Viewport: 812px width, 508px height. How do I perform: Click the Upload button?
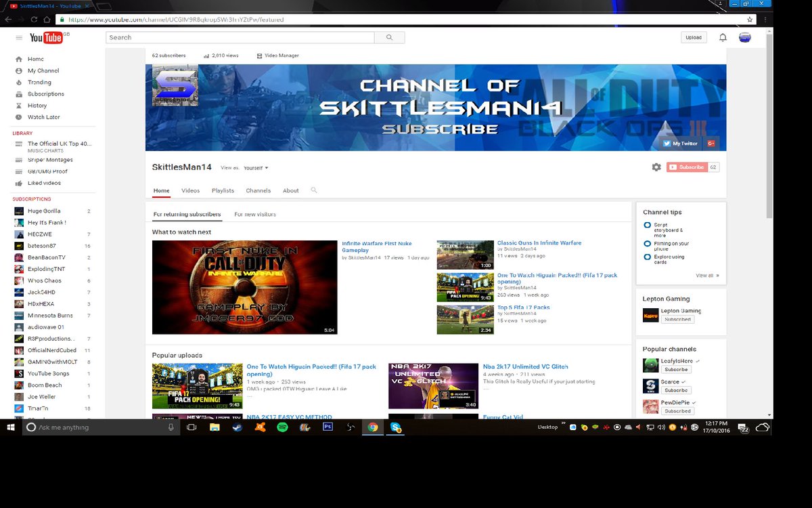[x=694, y=38]
